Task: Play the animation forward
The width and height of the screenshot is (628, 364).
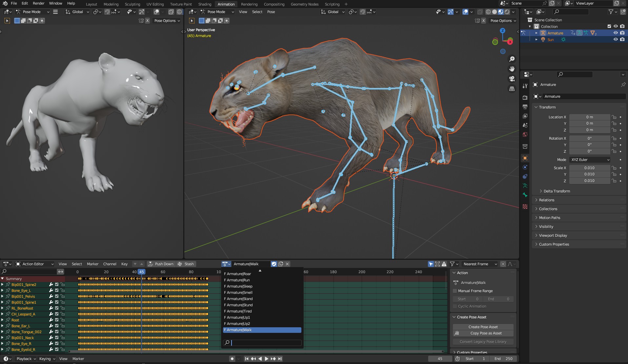Action: point(266,359)
